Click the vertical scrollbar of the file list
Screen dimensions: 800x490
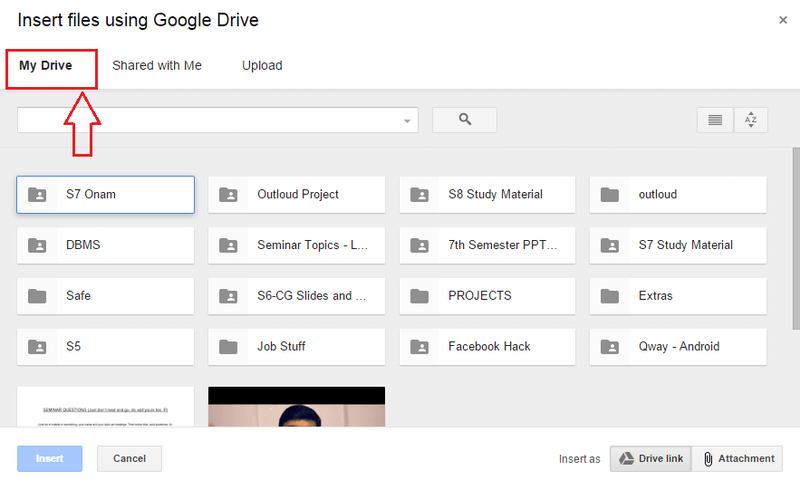(x=796, y=239)
